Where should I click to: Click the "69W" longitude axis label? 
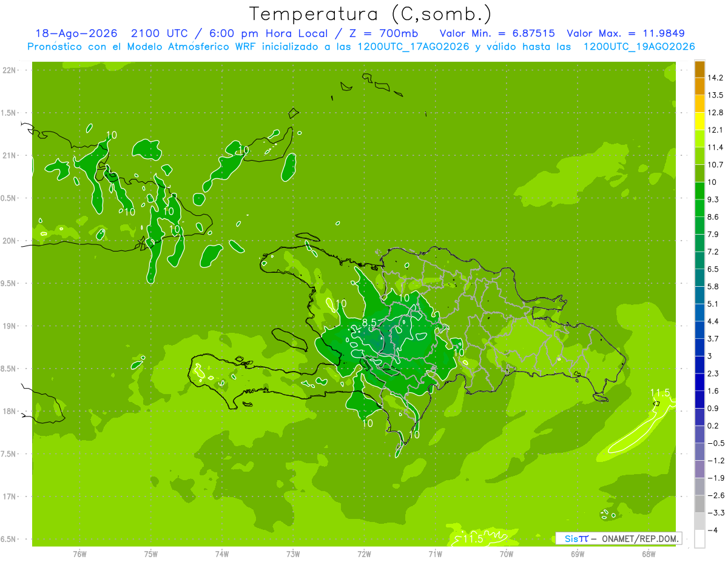pos(578,554)
